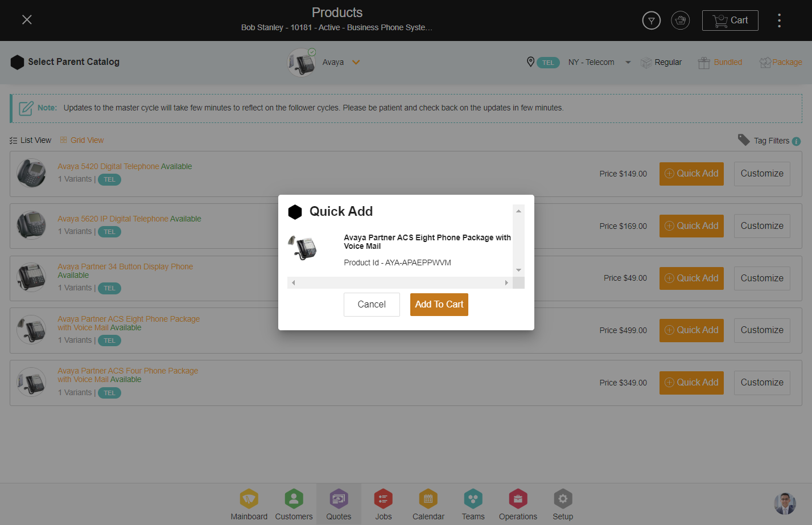Go to Jobs in bottom navigation
The height and width of the screenshot is (525, 812).
[384, 505]
